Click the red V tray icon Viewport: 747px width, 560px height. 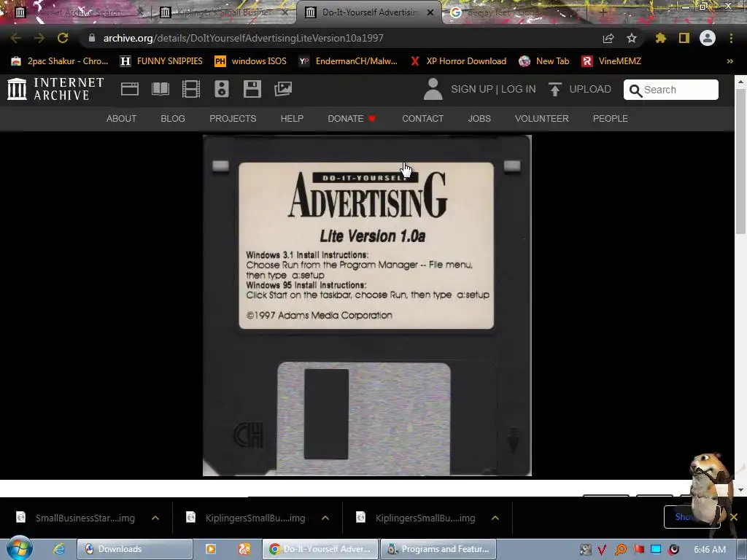click(602, 550)
